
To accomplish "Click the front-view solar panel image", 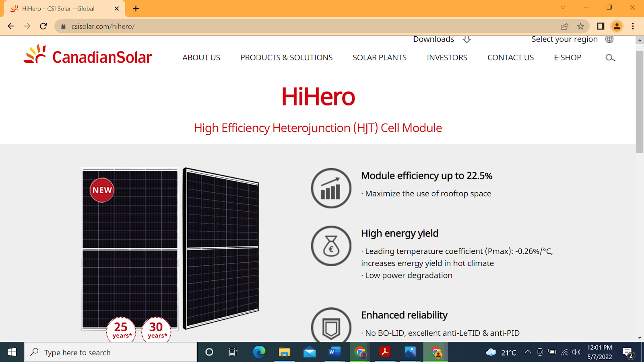I will (x=130, y=249).
